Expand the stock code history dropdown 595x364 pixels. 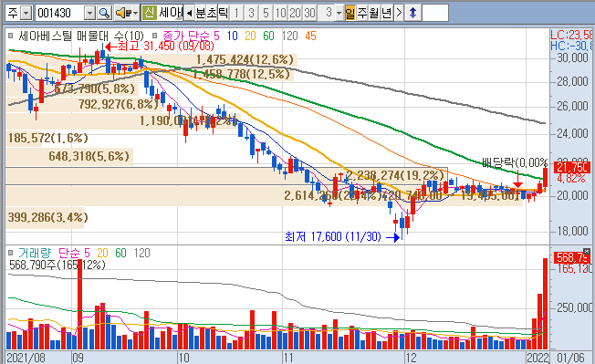click(x=89, y=14)
